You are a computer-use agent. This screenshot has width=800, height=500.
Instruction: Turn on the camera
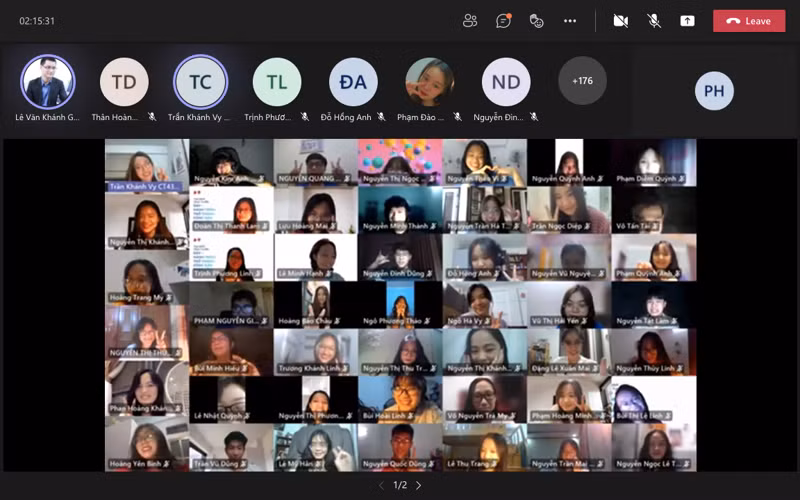click(620, 21)
